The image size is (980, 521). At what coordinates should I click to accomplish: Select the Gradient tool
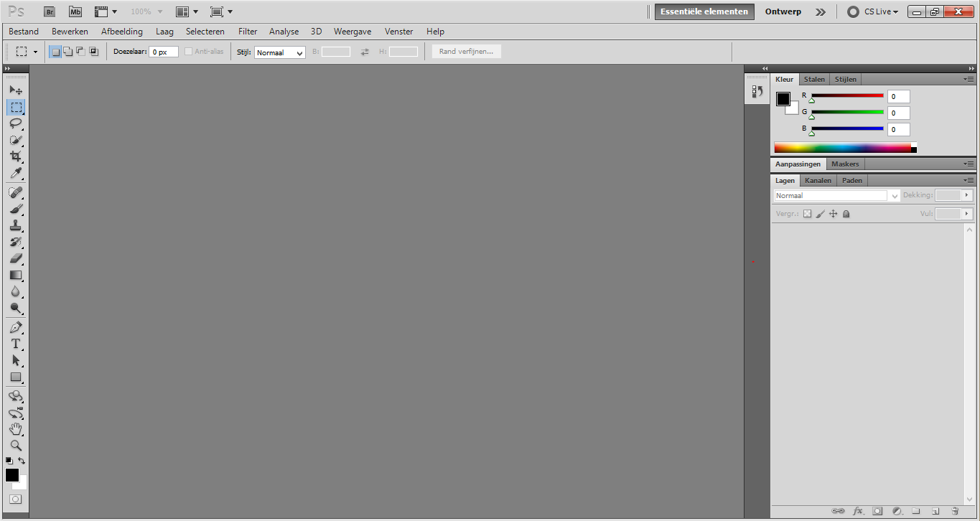coord(16,275)
